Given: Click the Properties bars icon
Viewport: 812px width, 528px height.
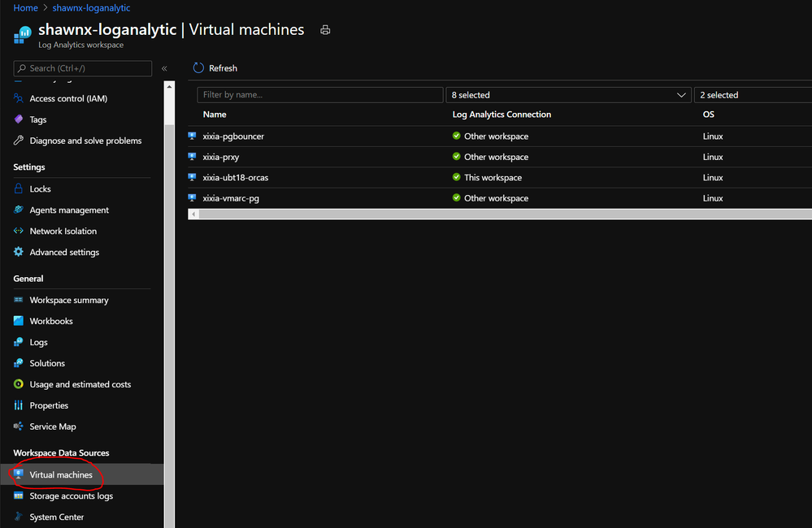Looking at the screenshot, I should pyautogui.click(x=19, y=405).
